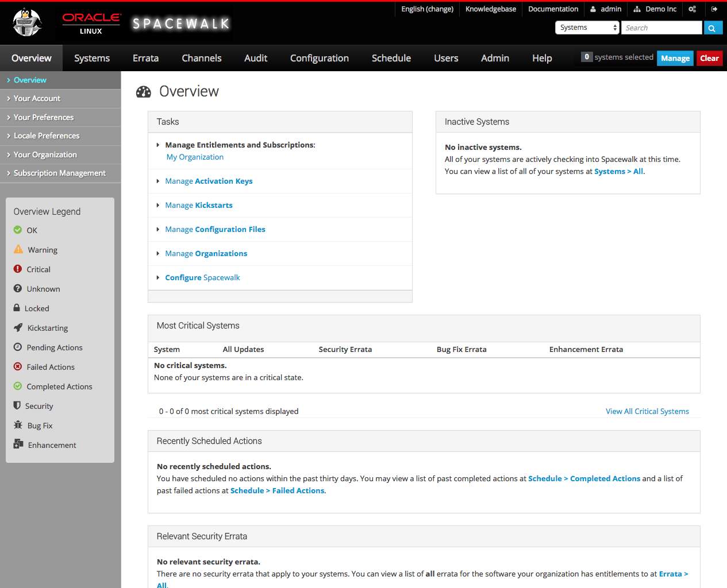Screen dimensions: 727x588
Task: Expand the Subscription Management sidebar item
Action: coord(60,173)
